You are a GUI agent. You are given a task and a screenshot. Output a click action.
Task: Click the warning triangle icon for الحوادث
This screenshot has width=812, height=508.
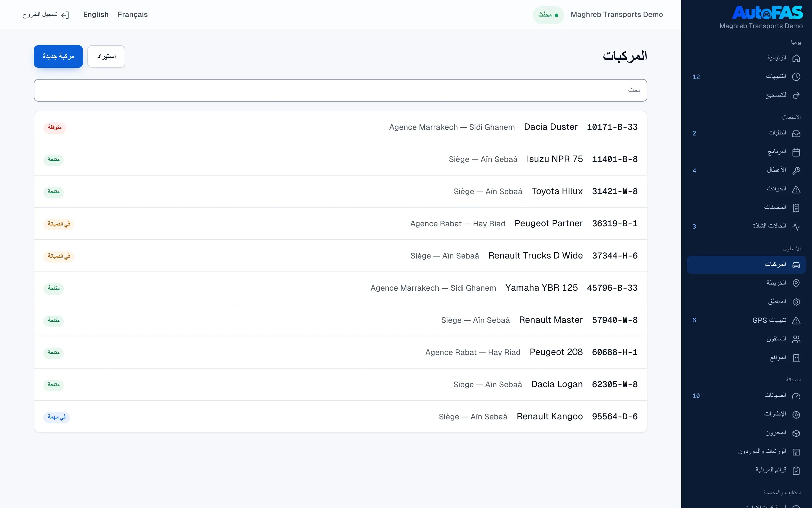796,189
